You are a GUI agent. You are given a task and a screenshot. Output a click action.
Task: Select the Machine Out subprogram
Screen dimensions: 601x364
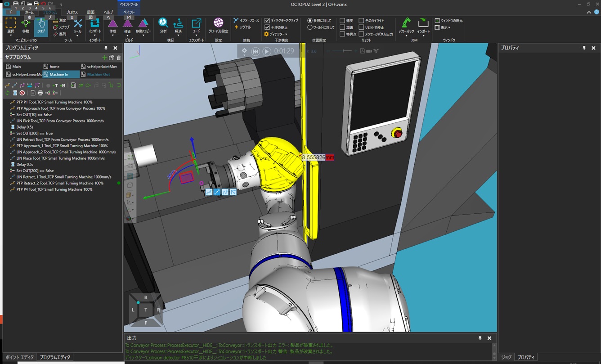(x=98, y=74)
